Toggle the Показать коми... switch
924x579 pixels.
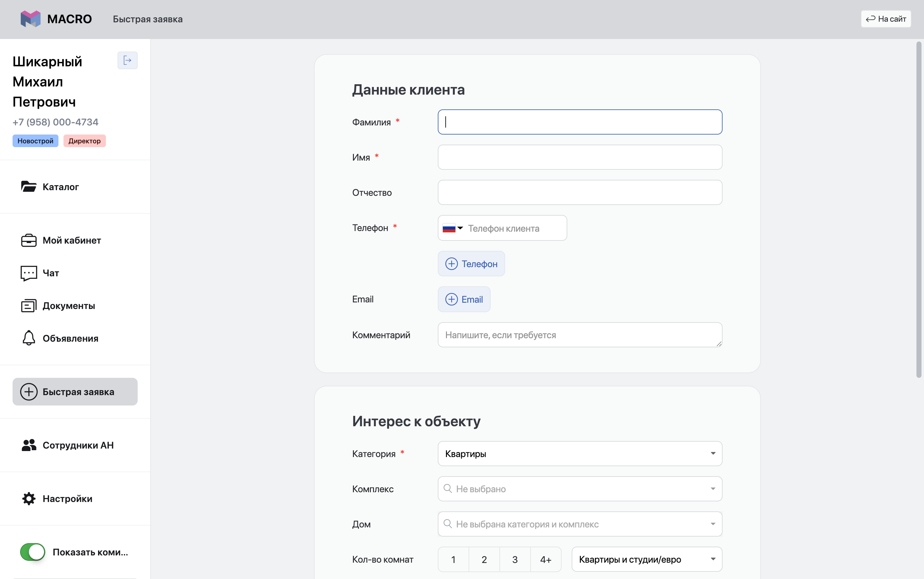[x=33, y=552]
